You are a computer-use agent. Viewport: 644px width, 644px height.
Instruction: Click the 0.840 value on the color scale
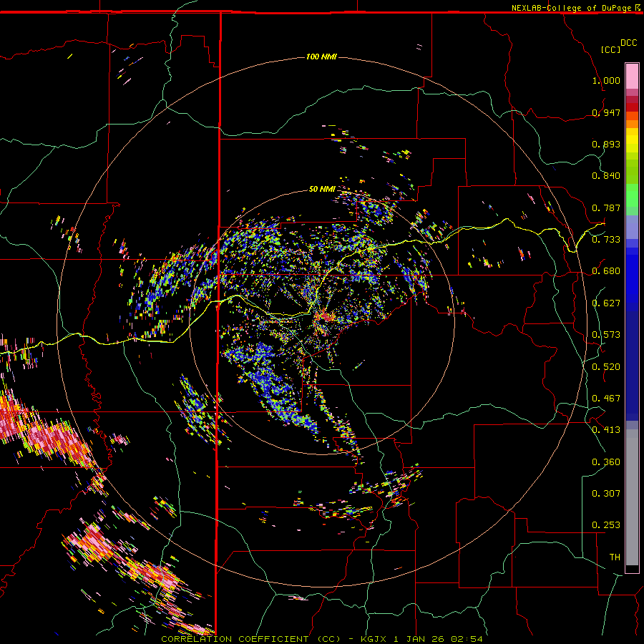pos(606,176)
